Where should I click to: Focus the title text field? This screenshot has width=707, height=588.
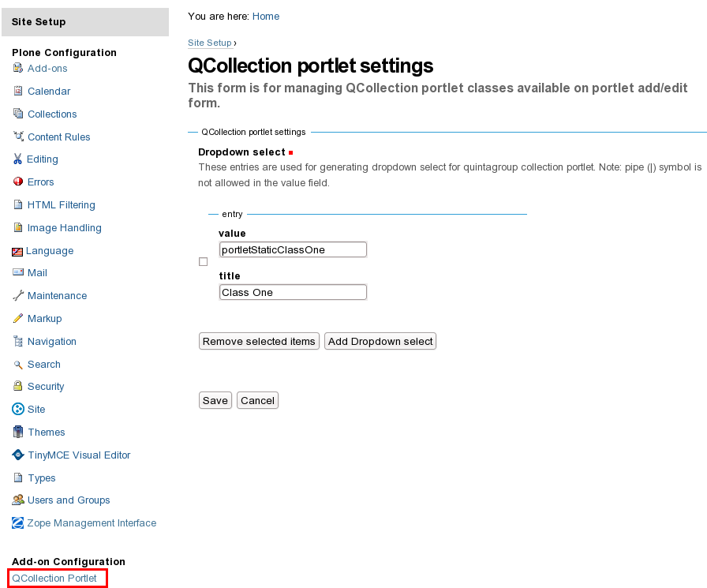pyautogui.click(x=293, y=293)
